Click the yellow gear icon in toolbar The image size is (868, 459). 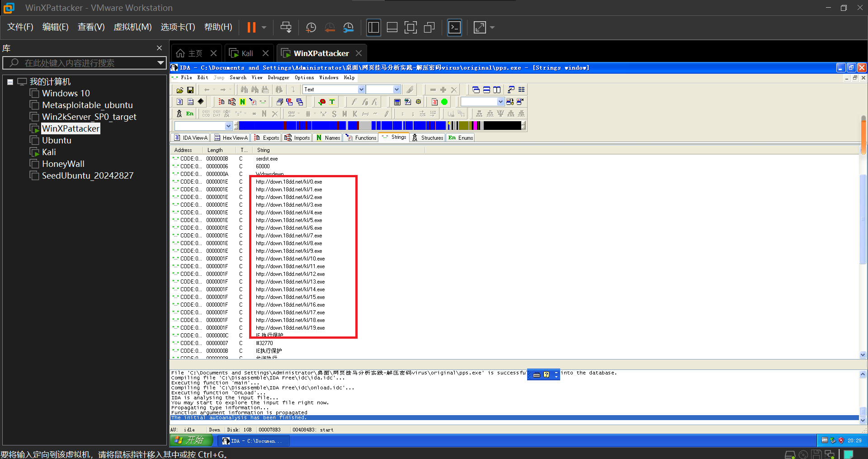tap(419, 102)
